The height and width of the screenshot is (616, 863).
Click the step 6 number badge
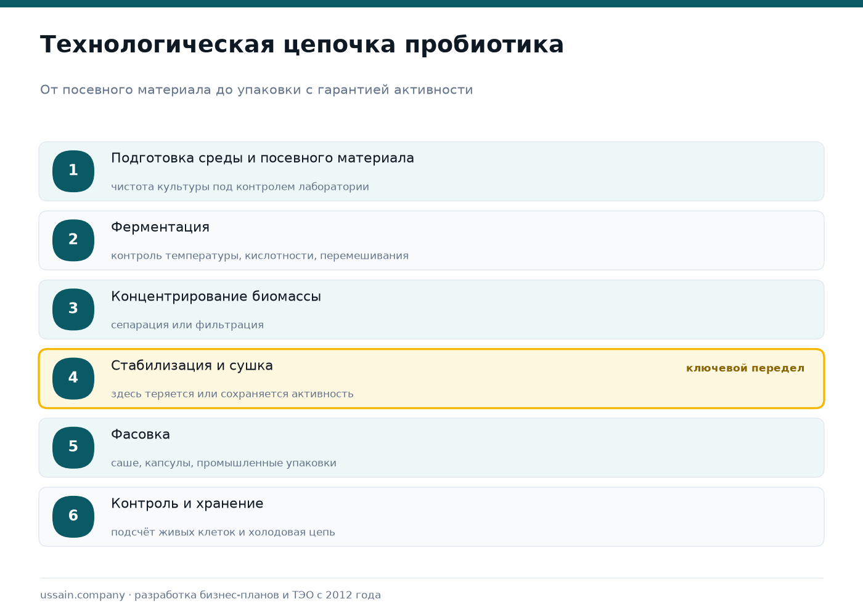(73, 516)
